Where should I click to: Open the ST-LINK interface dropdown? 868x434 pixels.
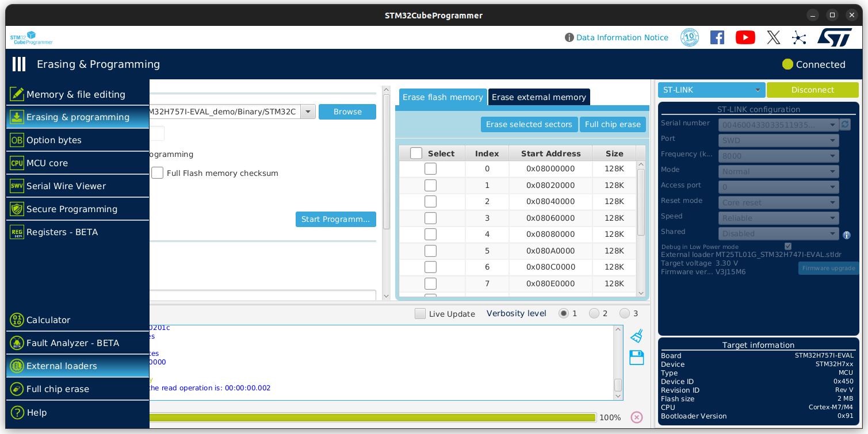pos(712,90)
